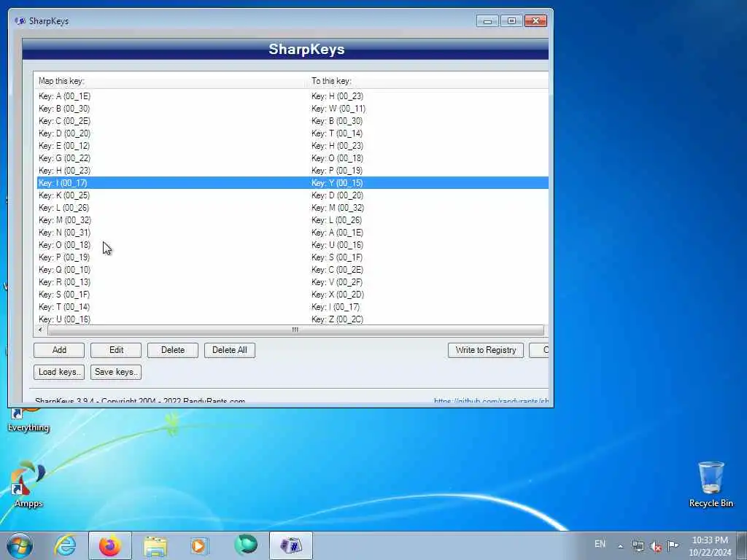747x560 pixels.
Task: Click the EN language indicator
Action: pos(600,544)
